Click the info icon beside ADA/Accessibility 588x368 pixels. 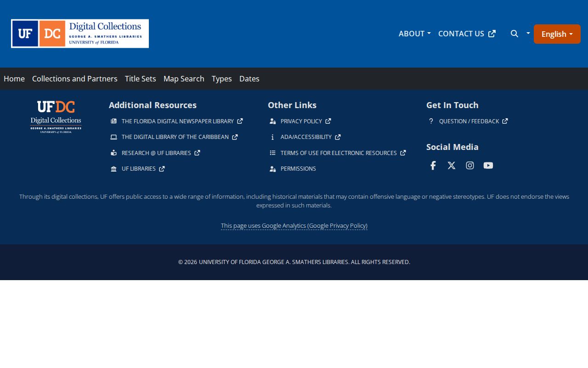pyautogui.click(x=272, y=137)
